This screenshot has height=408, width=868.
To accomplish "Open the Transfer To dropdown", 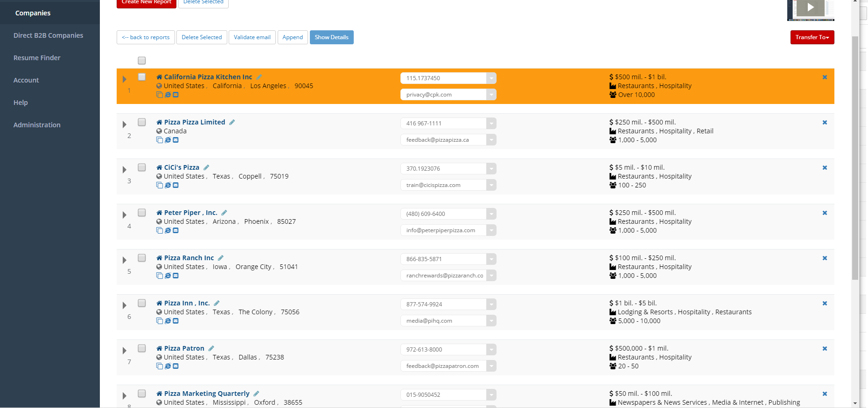I will [x=812, y=37].
